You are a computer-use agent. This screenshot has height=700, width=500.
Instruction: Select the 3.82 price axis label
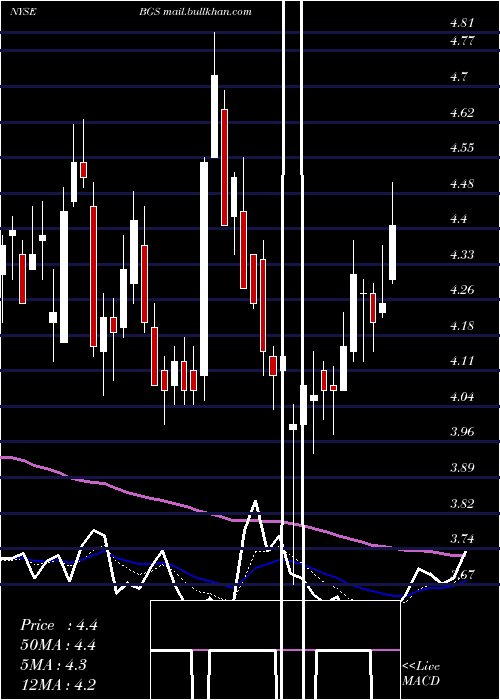[x=462, y=503]
